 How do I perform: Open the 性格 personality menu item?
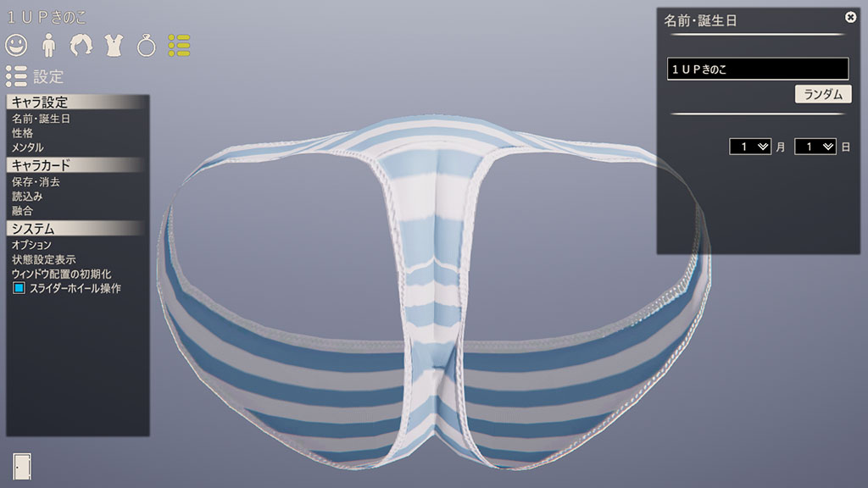click(23, 133)
